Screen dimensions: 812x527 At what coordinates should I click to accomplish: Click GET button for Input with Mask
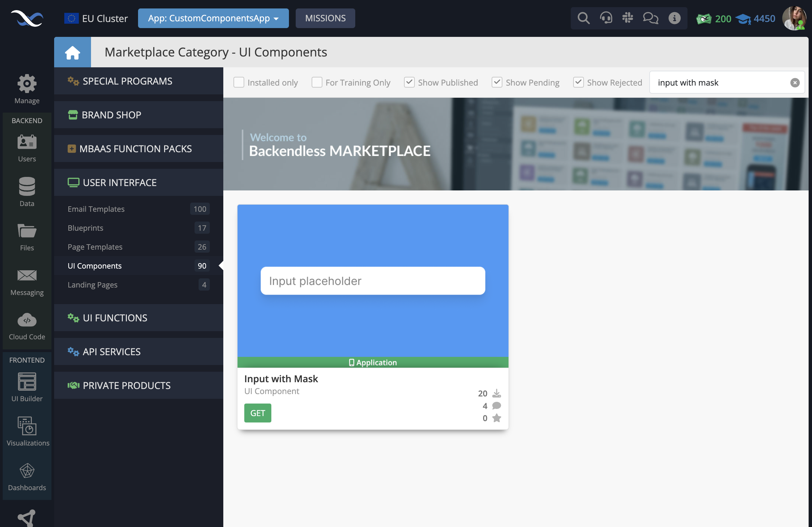click(257, 413)
